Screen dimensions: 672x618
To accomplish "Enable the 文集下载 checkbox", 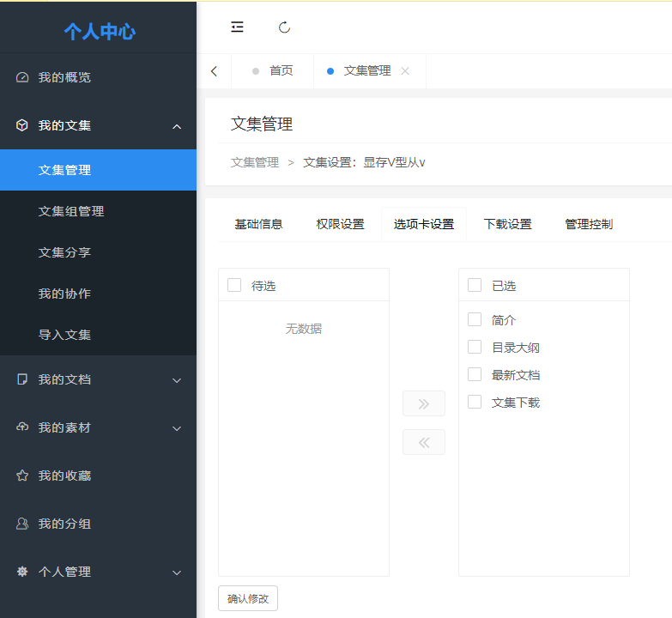I will click(475, 402).
